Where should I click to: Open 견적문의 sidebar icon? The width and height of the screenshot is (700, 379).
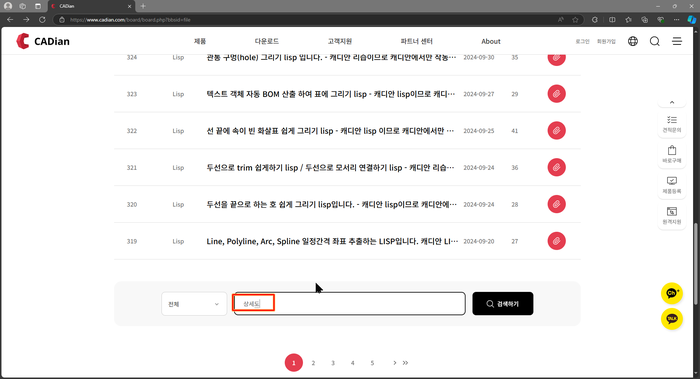coord(671,124)
